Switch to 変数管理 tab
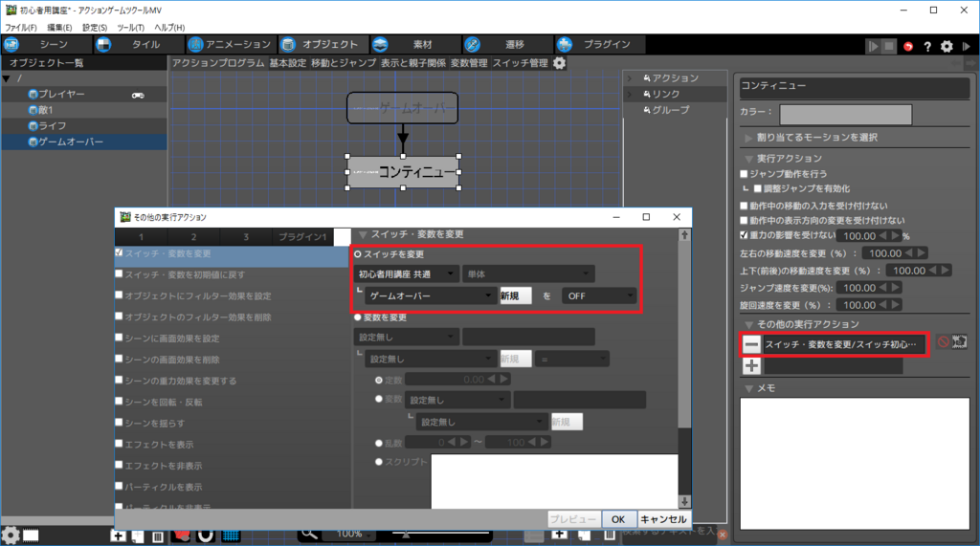 (469, 63)
